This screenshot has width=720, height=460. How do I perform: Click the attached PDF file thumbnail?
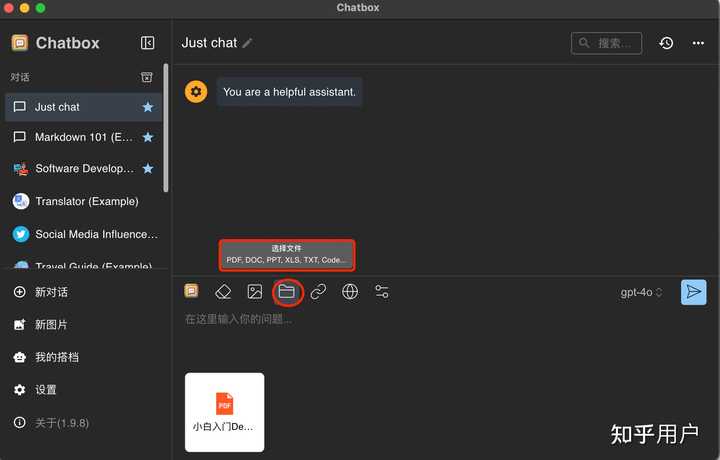[225, 412]
